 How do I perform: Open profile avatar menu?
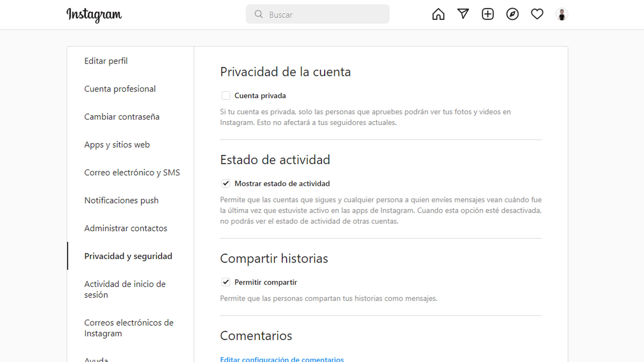(562, 14)
